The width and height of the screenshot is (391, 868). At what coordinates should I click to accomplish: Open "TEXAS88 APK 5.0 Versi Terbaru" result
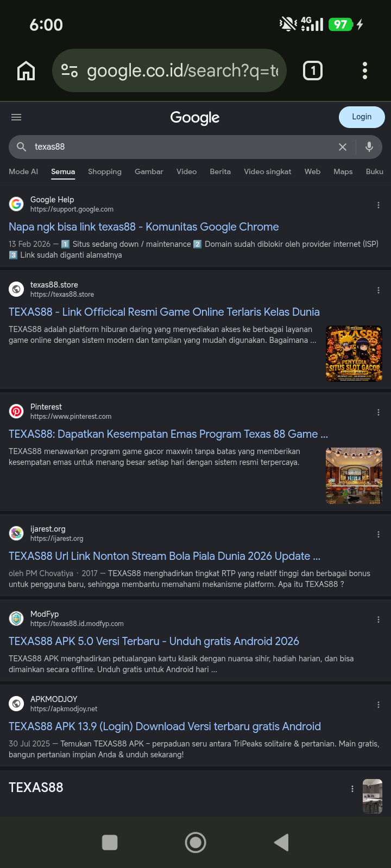[x=154, y=641]
